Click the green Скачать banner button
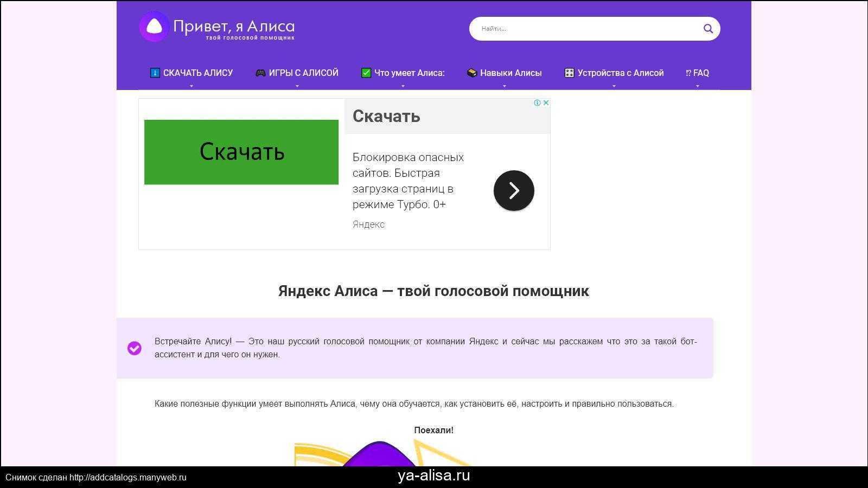Screen dimensions: 868x488 coord(241,152)
